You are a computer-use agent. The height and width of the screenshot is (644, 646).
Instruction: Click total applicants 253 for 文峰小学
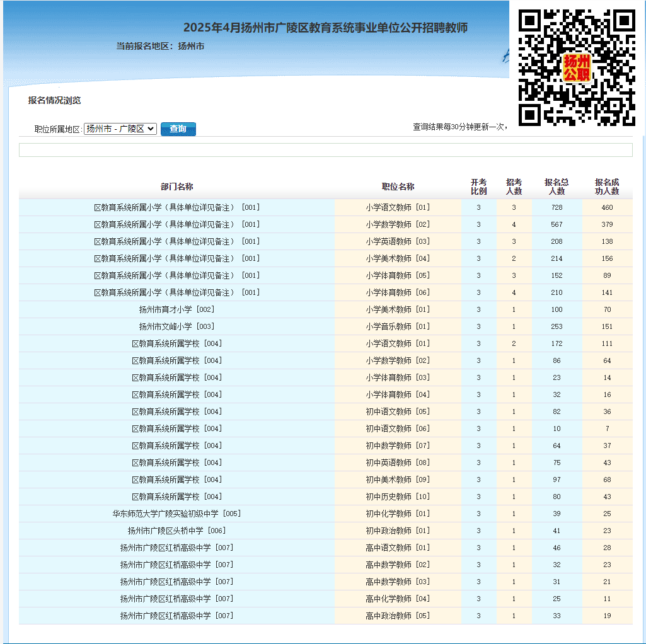(557, 327)
